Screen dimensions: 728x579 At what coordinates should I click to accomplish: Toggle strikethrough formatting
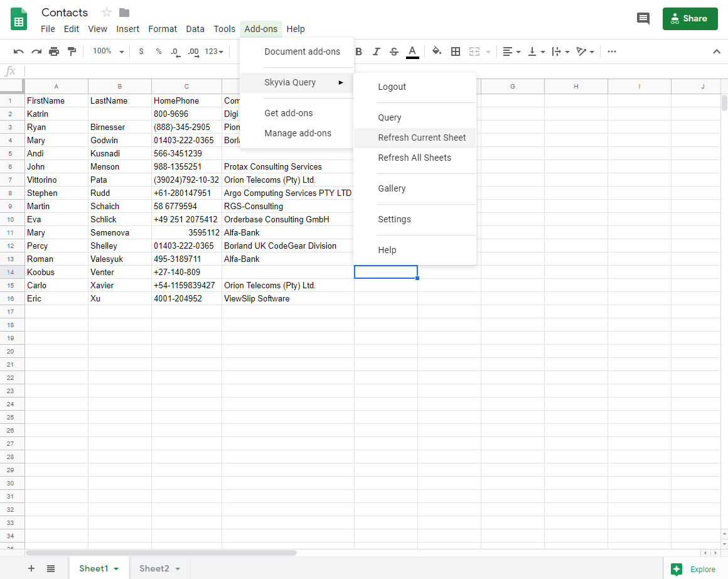pos(394,51)
